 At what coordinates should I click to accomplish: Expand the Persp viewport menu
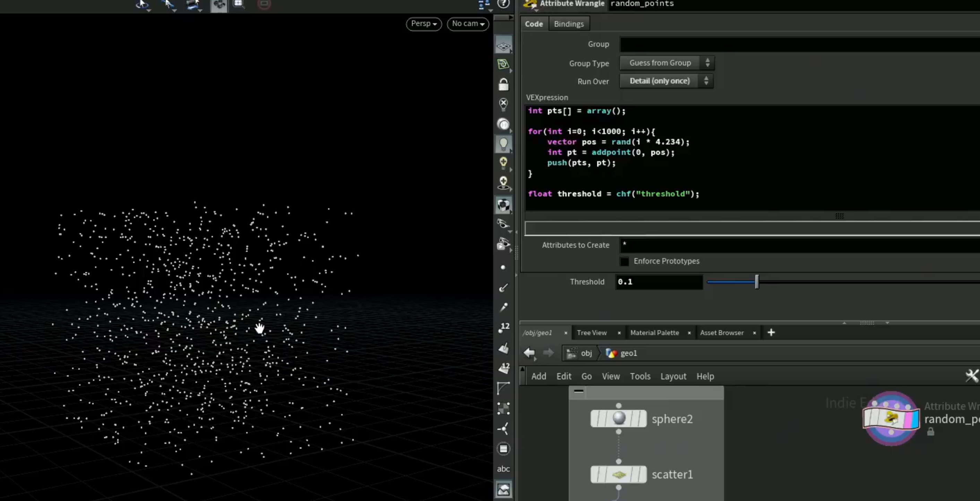[424, 24]
